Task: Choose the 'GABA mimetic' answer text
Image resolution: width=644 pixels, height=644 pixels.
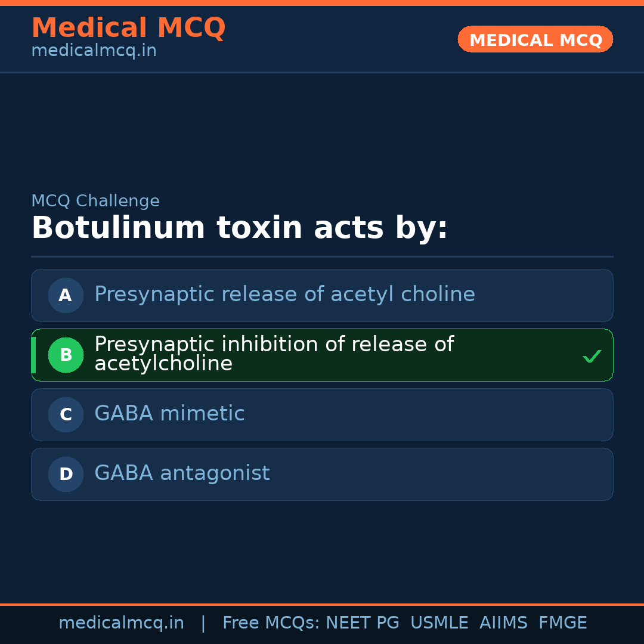Action: click(169, 414)
